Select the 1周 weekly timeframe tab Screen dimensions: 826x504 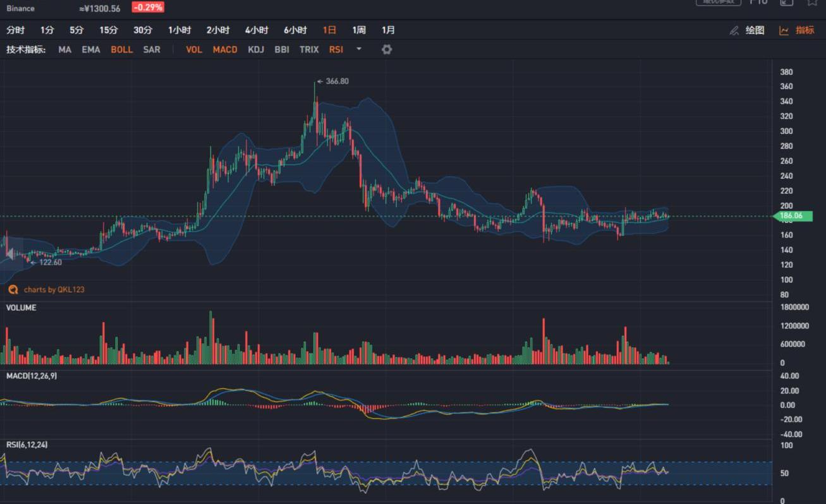coord(359,30)
